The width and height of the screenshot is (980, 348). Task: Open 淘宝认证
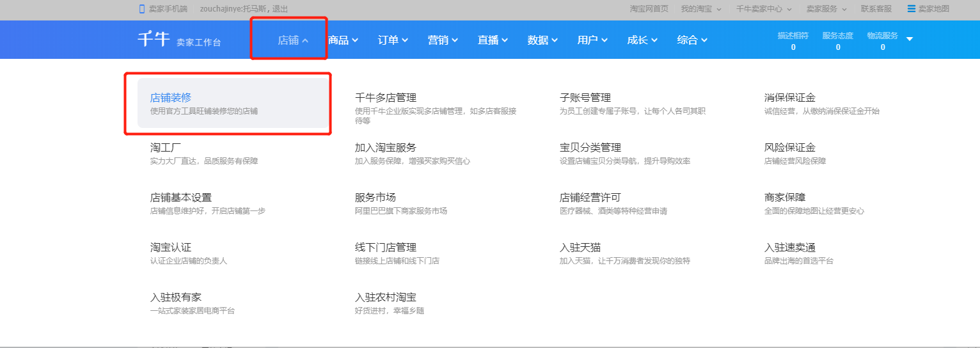pyautogui.click(x=171, y=247)
